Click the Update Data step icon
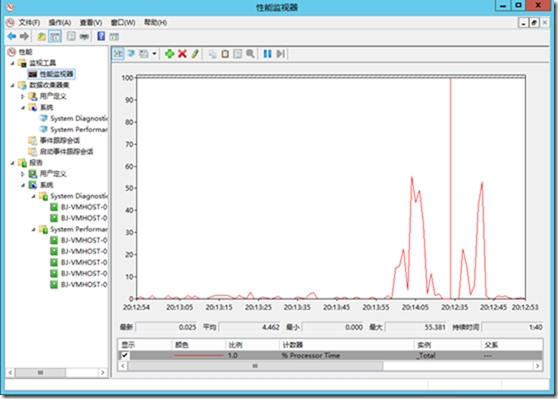The height and width of the screenshot is (399, 558). point(280,54)
